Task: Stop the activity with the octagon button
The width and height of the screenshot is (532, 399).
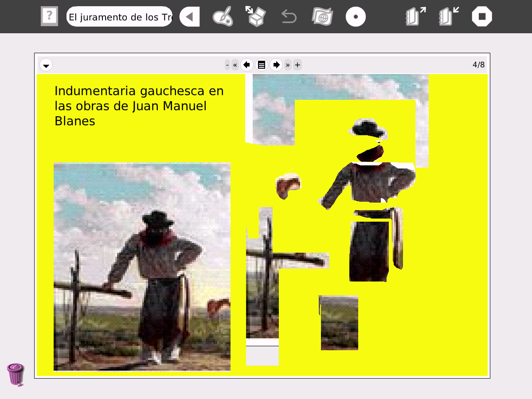Action: 482,17
